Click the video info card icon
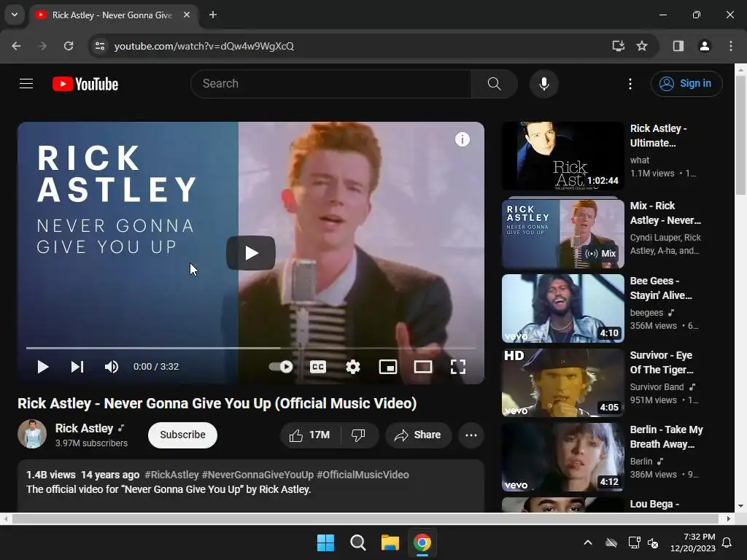This screenshot has height=560, width=747. (x=462, y=139)
